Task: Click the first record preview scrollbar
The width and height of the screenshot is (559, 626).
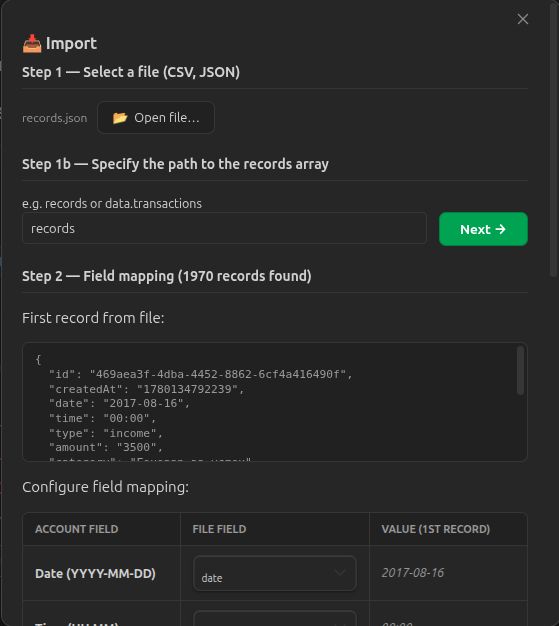Action: [520, 370]
